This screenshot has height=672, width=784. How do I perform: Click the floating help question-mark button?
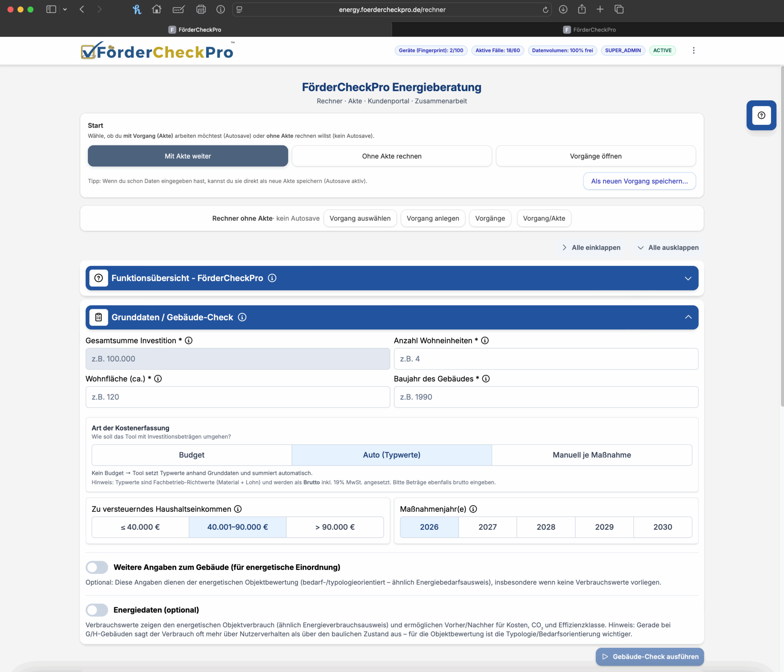tap(761, 115)
